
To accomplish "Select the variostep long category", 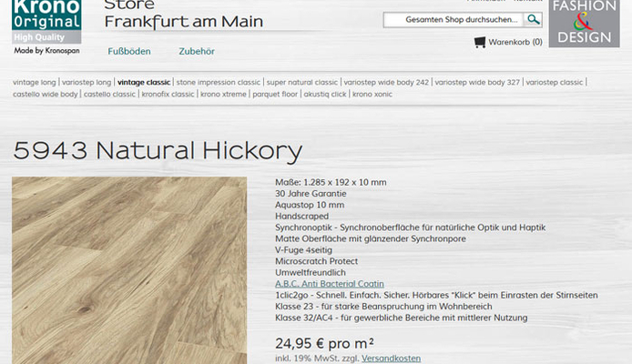I will coord(87,82).
